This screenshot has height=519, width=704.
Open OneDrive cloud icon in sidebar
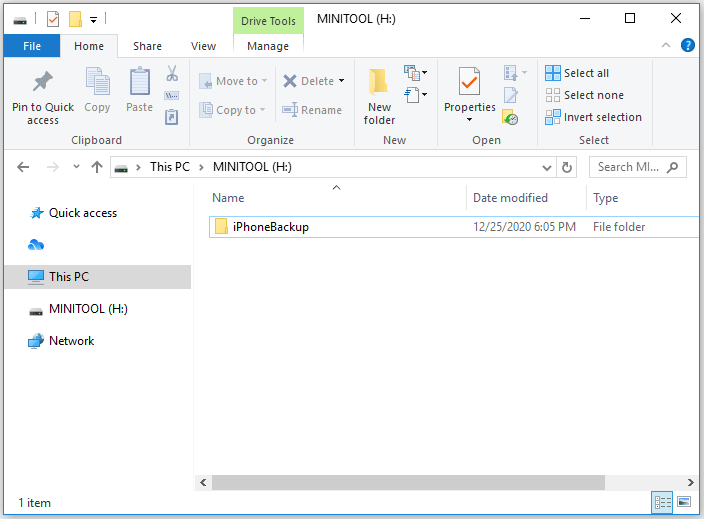[36, 245]
